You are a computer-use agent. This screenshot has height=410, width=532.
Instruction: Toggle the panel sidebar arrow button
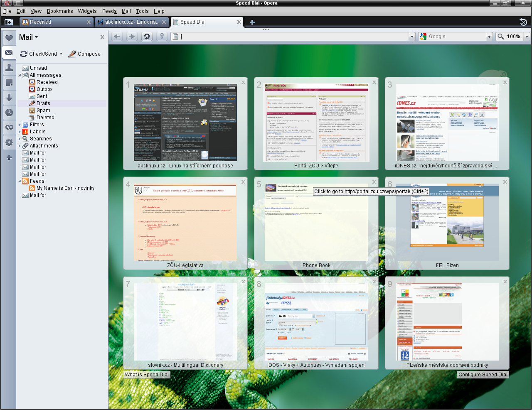click(9, 22)
